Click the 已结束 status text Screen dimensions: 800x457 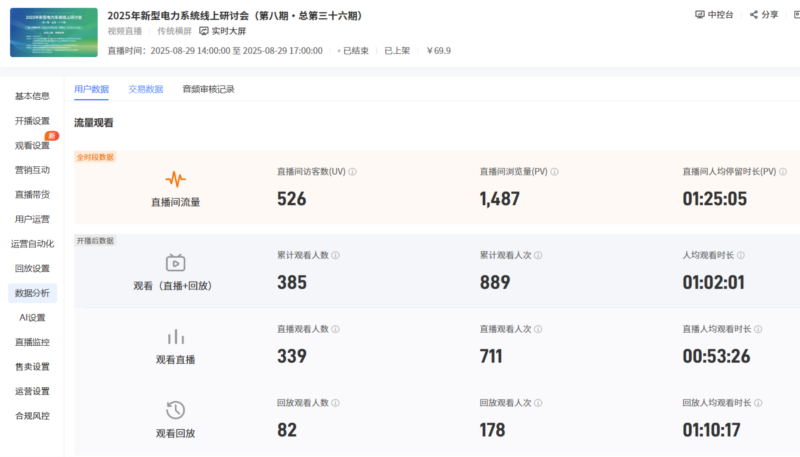click(x=355, y=50)
